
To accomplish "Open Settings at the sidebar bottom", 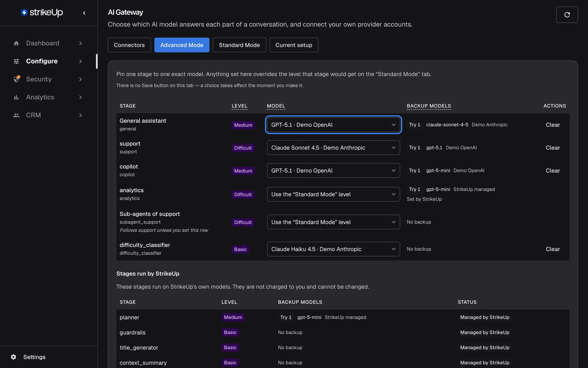I will pyautogui.click(x=34, y=357).
